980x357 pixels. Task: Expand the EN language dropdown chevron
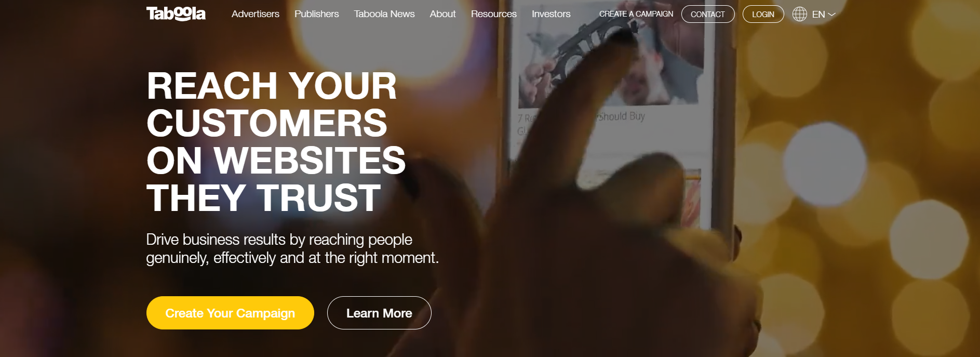(x=831, y=15)
